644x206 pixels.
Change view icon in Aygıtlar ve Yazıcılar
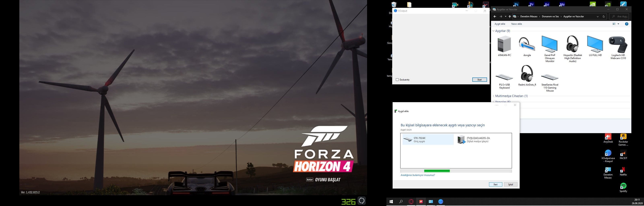(x=614, y=24)
